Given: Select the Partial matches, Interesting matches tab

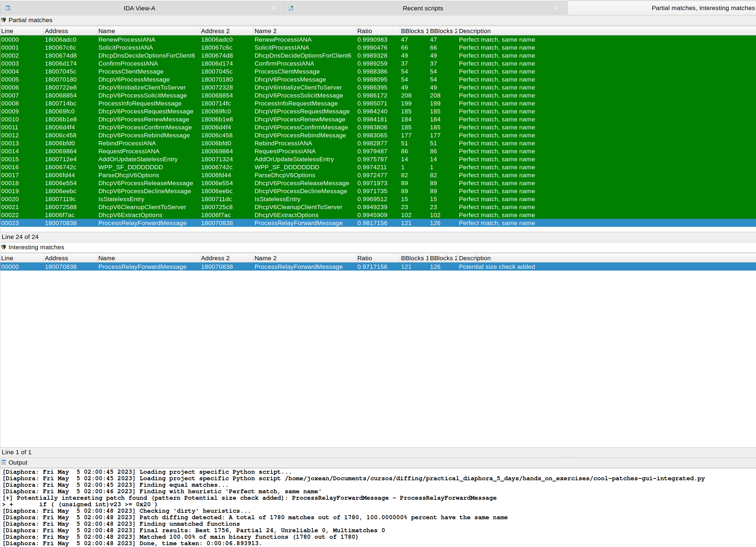Looking at the screenshot, I should click(x=702, y=8).
